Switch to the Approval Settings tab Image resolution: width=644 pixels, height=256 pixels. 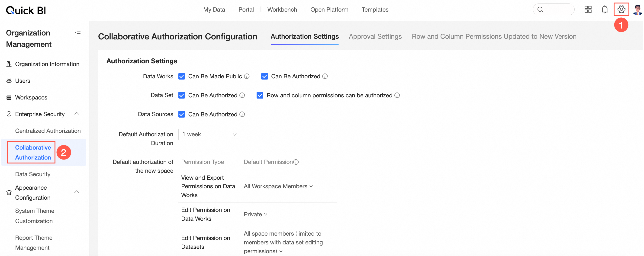(x=375, y=36)
